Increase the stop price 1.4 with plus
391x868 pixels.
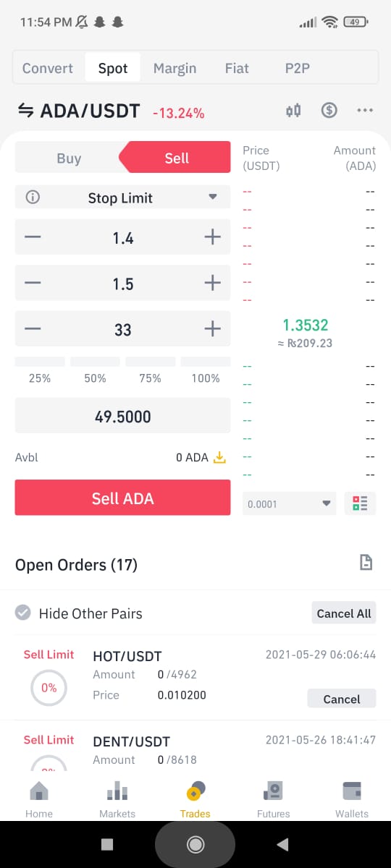[x=211, y=237]
